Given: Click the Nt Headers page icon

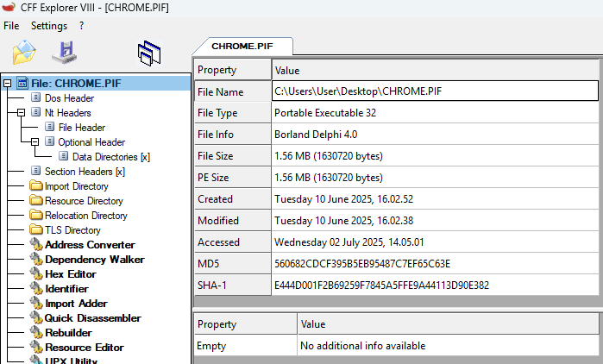Looking at the screenshot, I should 35,112.
